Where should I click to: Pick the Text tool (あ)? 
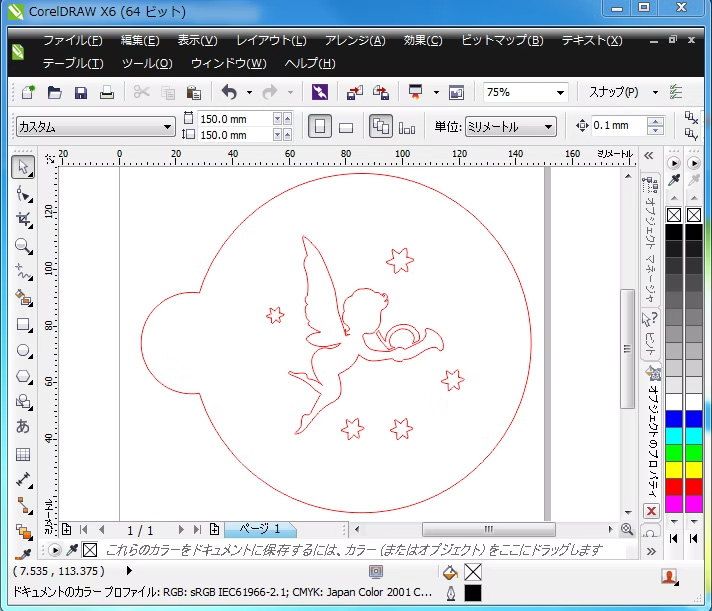pos(23,427)
